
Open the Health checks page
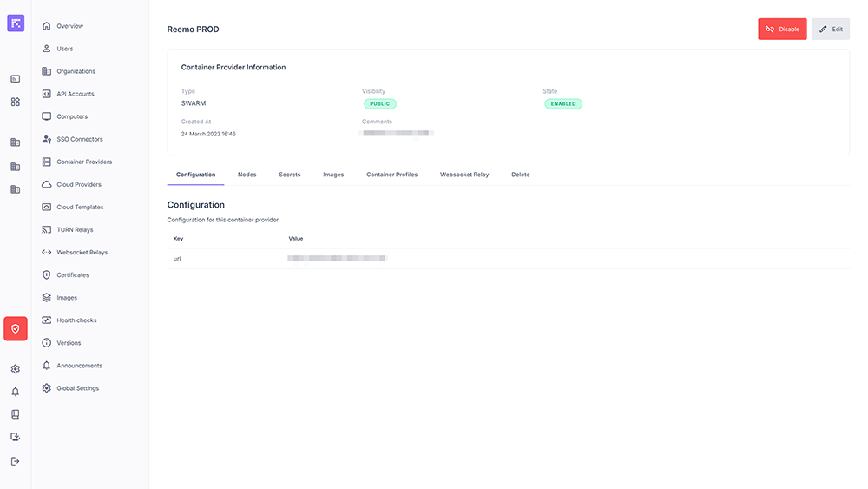coord(76,320)
